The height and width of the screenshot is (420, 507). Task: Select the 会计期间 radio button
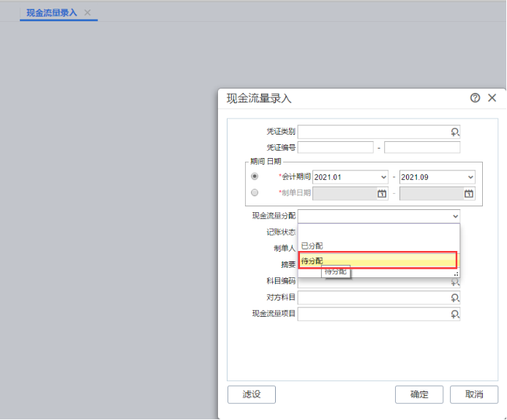click(x=255, y=176)
